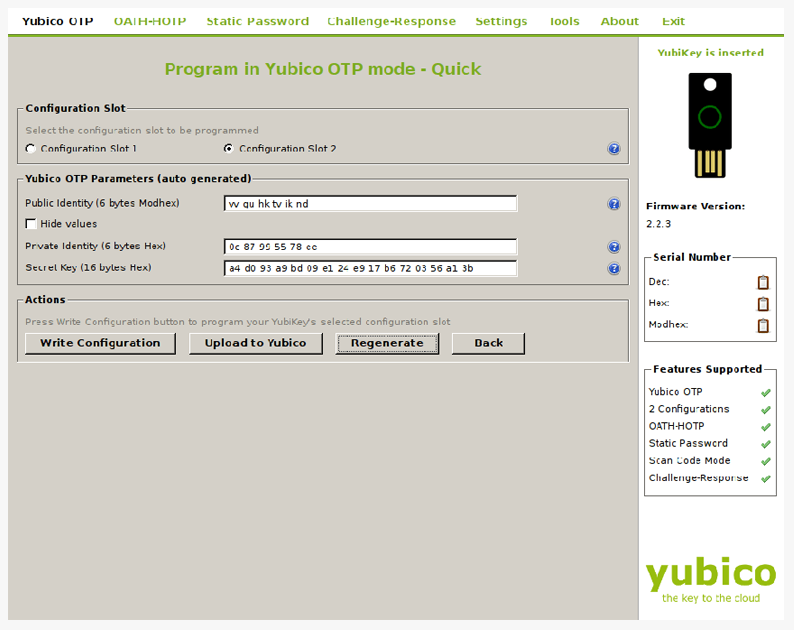794x630 pixels.
Task: Click the Challenge-Response supported checkmark
Action: tap(765, 479)
